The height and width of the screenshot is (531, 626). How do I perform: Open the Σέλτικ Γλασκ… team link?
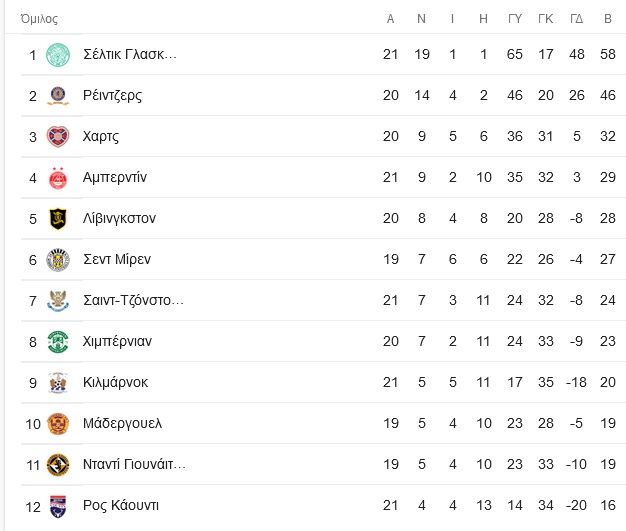click(130, 54)
